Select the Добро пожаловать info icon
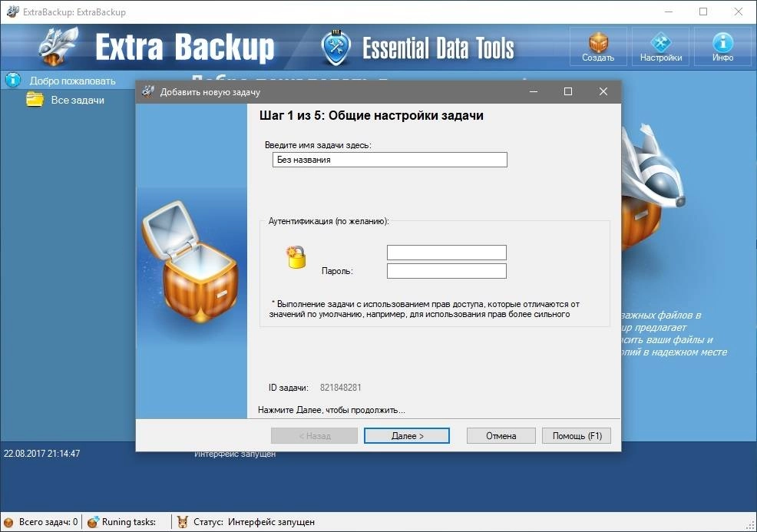This screenshot has height=532, width=757. coord(13,80)
